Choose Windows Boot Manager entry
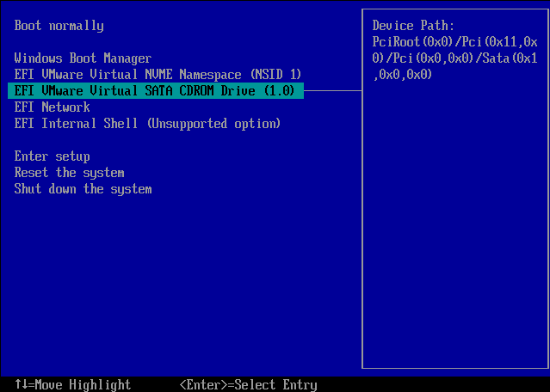The width and height of the screenshot is (550, 392). pyautogui.click(x=83, y=58)
